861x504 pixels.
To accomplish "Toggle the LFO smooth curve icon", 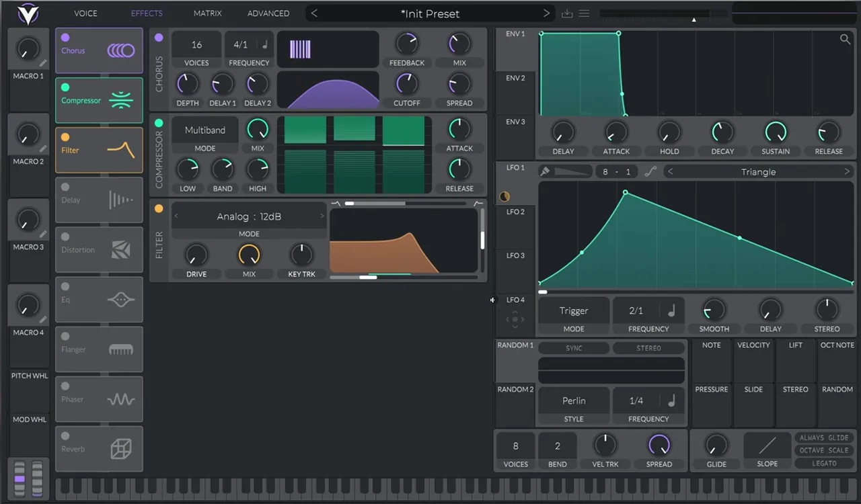I will 650,172.
